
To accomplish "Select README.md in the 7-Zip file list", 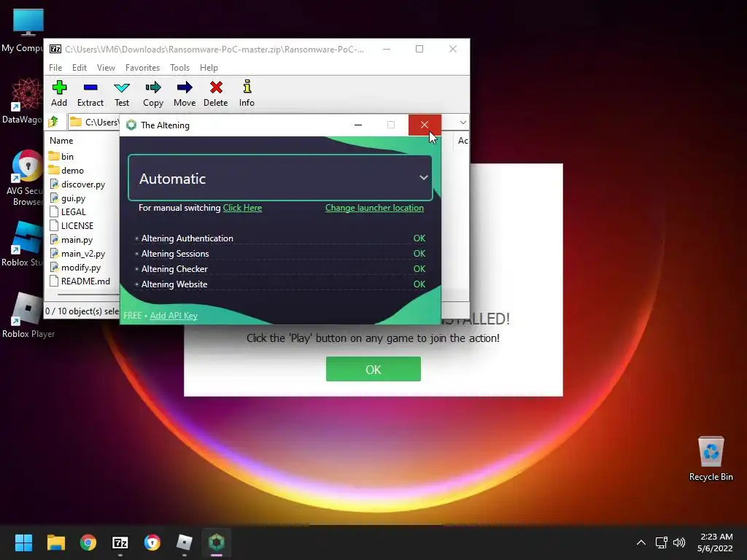I will pos(80,281).
